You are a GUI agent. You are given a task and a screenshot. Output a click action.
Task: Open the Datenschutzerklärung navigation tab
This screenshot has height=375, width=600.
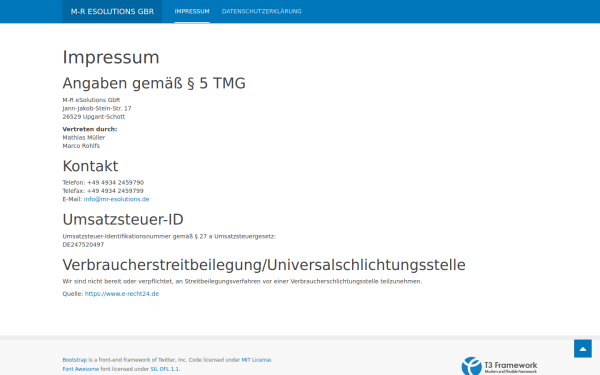[262, 11]
